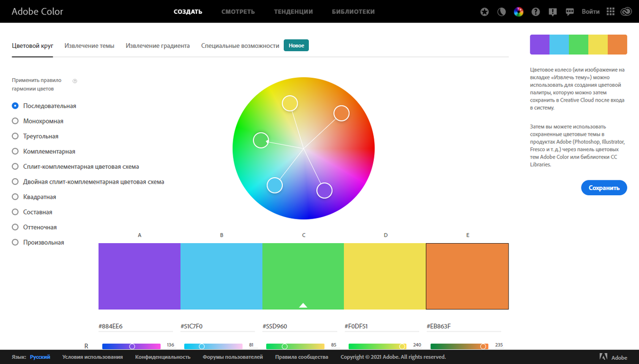This screenshot has height=364, width=639.
Task: Click the Creative Cloud icon
Action: tap(626, 12)
